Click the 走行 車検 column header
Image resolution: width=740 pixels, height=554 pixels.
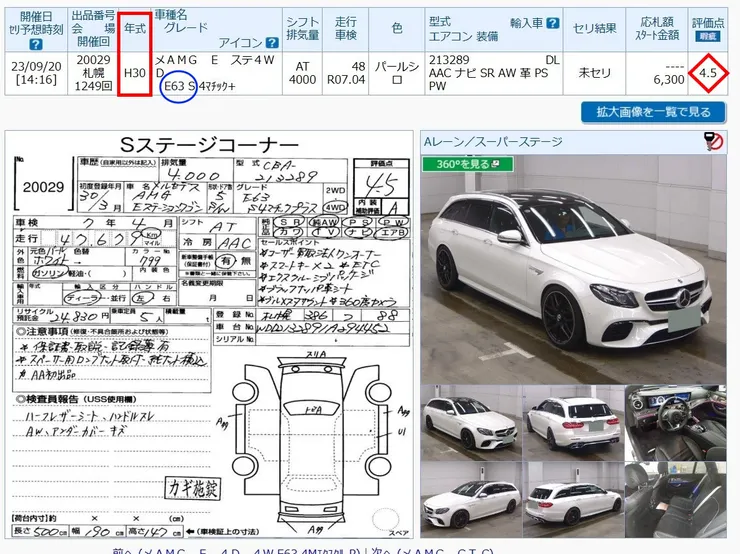(345, 29)
